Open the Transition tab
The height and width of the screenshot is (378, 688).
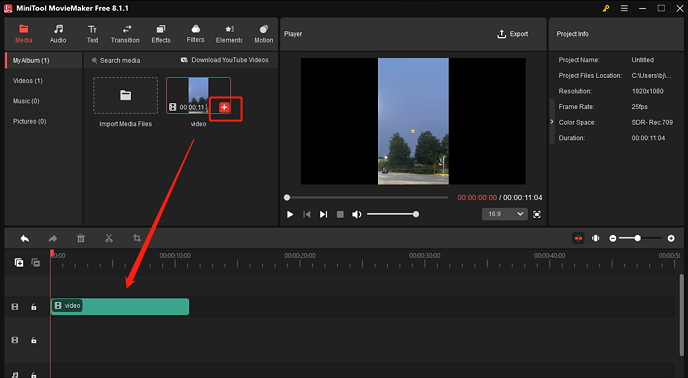[x=125, y=34]
